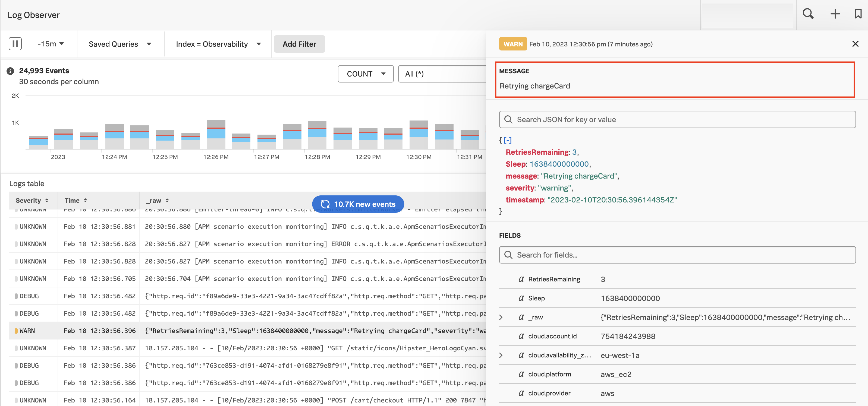Click the Sleep field type icon

tap(521, 298)
